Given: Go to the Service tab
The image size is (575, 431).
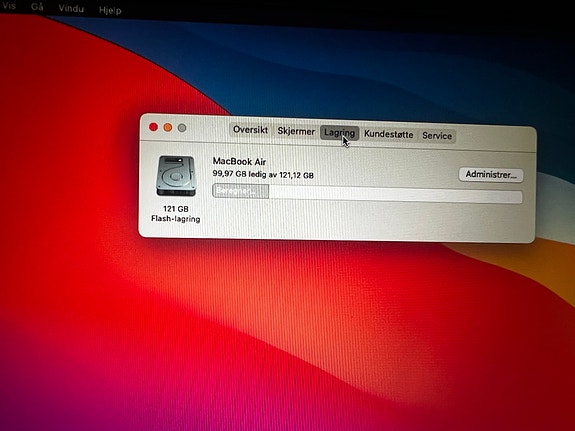Looking at the screenshot, I should tap(437, 136).
